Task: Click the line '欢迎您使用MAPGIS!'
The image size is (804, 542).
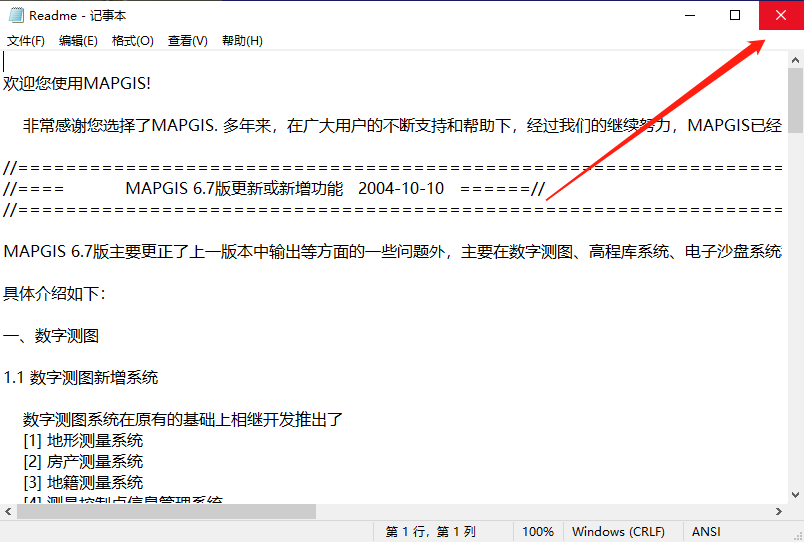Action: 77,83
